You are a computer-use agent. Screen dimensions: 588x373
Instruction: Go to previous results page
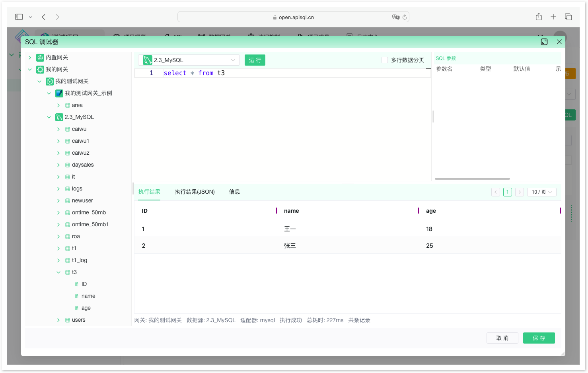coord(496,192)
